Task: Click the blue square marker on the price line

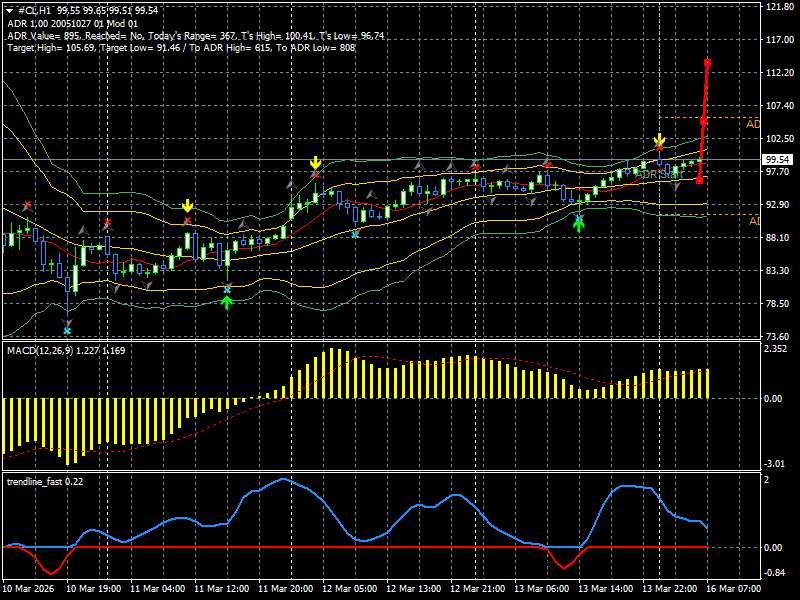Action: click(x=659, y=160)
